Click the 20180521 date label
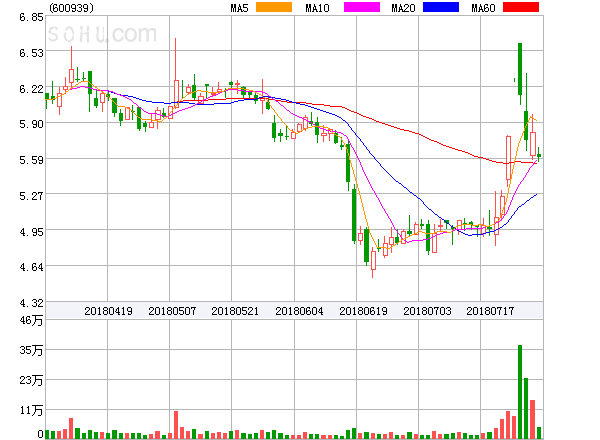This screenshot has width=600, height=440. coord(235,311)
